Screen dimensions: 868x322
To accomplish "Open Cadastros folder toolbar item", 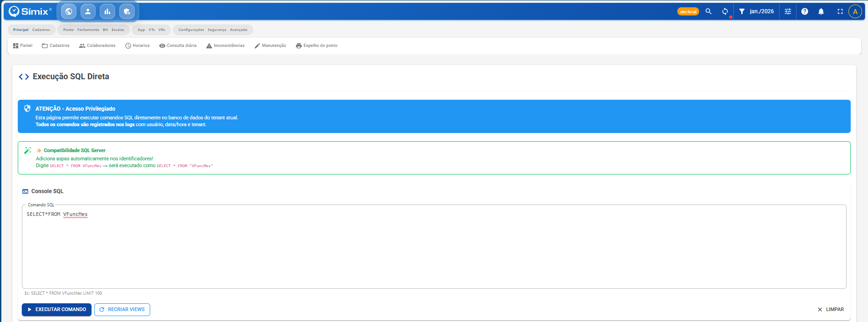I will point(56,46).
